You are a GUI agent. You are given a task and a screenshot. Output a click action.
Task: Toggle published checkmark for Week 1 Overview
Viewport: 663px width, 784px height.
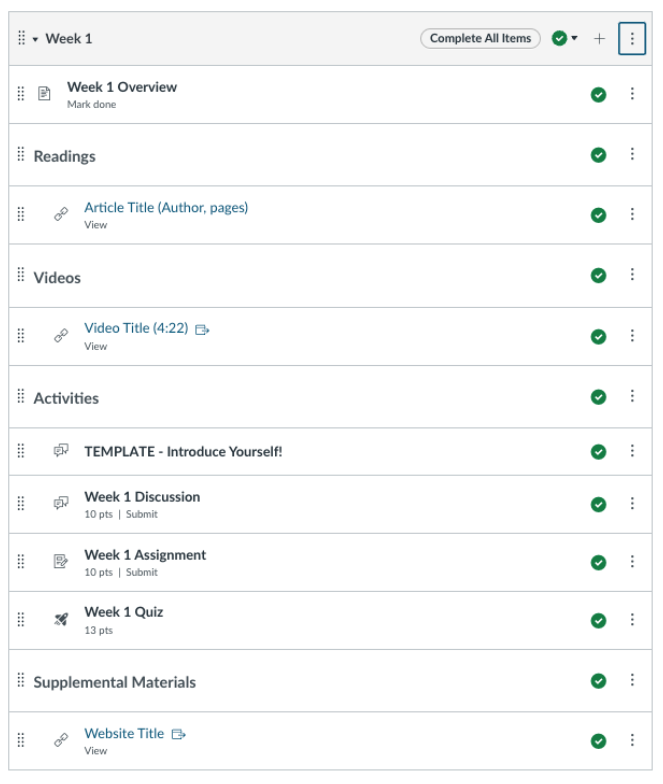pyautogui.click(x=598, y=94)
